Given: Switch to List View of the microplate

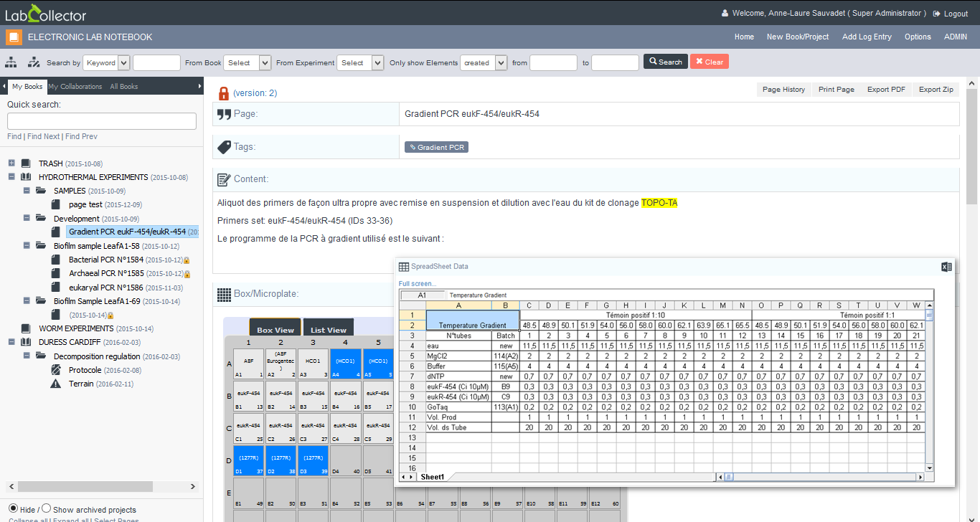Looking at the screenshot, I should click(x=329, y=328).
